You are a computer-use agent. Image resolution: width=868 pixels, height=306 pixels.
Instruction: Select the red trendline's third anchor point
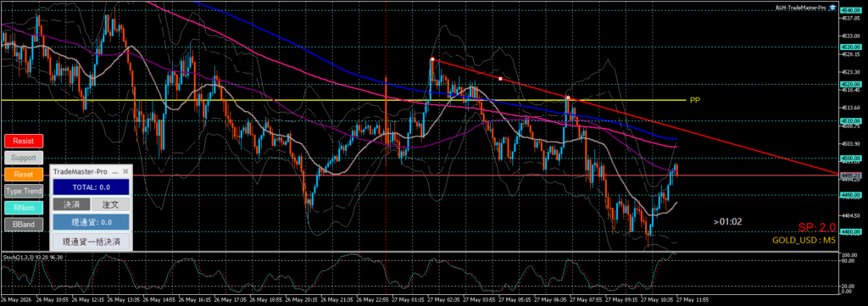click(x=568, y=98)
